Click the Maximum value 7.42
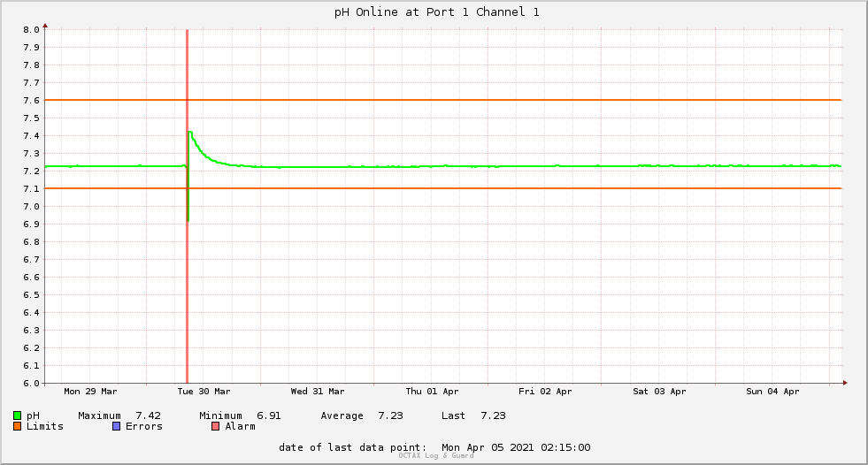This screenshot has height=465, width=868. pos(149,415)
